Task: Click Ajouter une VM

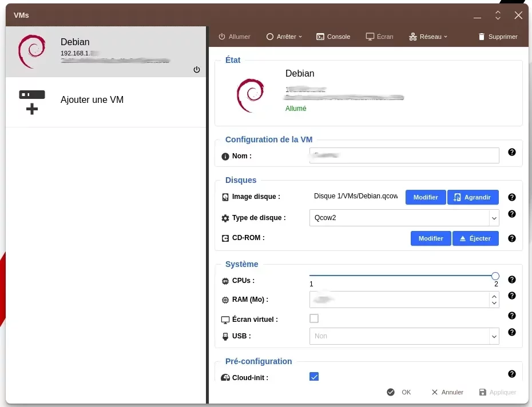Action: pyautogui.click(x=106, y=102)
